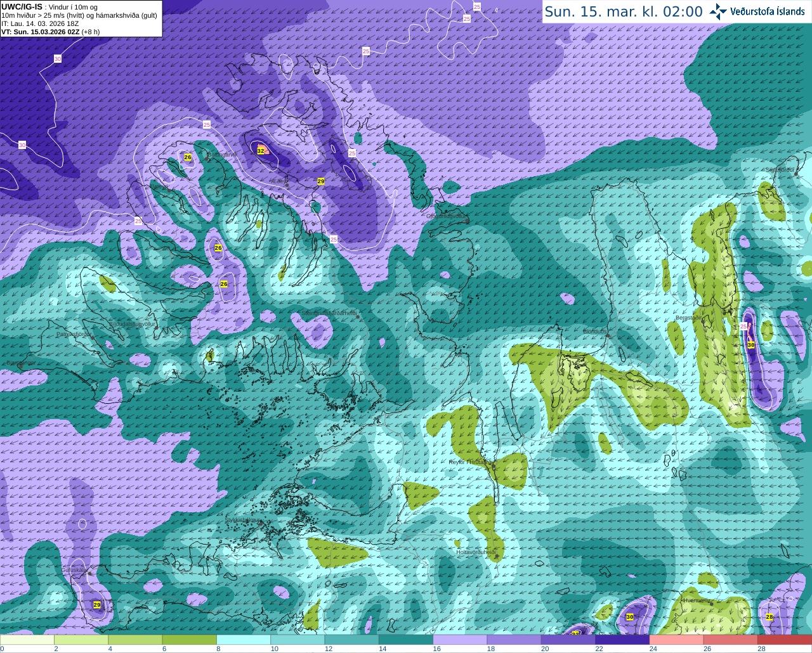Click the Patreksfjörður station label

pyautogui.click(x=74, y=333)
